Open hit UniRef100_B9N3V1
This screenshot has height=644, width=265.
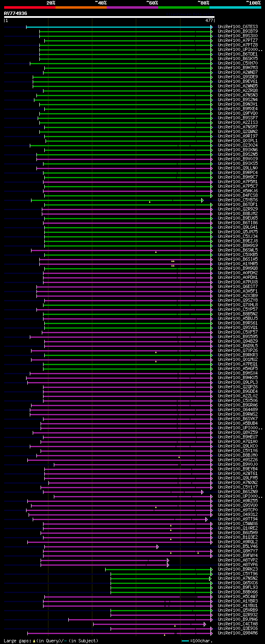click(237, 104)
